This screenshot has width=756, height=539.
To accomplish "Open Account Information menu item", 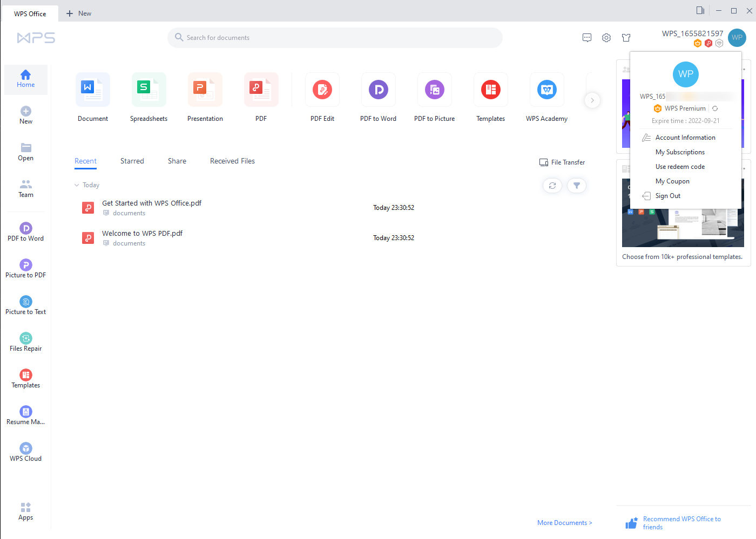I will pos(685,138).
